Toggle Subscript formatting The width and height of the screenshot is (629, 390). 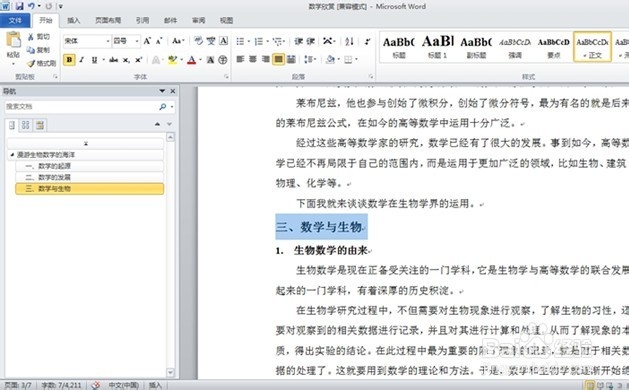(126, 60)
